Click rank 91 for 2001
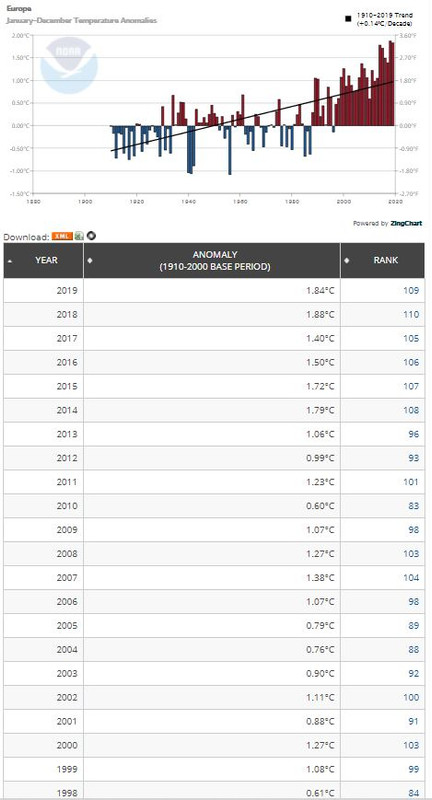 [414, 722]
